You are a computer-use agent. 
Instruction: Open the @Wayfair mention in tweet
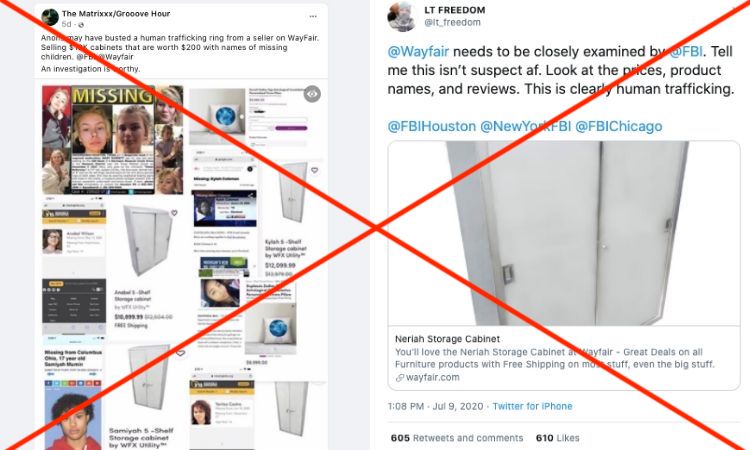tap(418, 52)
